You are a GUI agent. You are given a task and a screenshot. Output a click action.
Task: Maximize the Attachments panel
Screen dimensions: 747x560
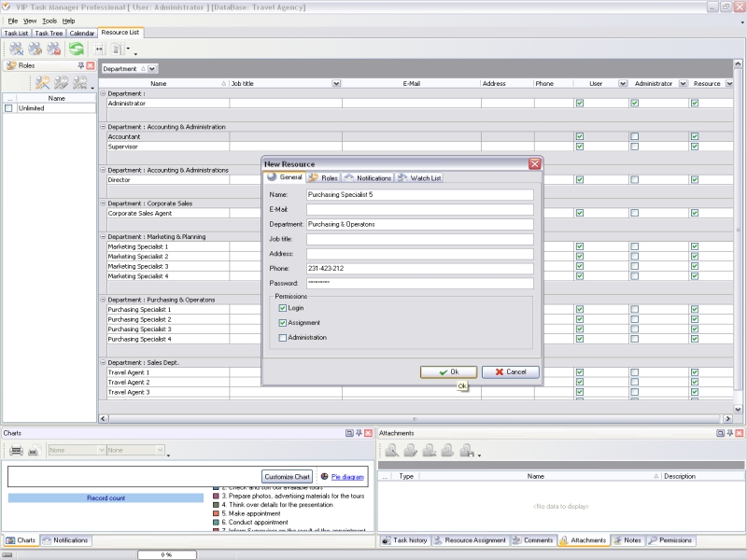(x=720, y=433)
